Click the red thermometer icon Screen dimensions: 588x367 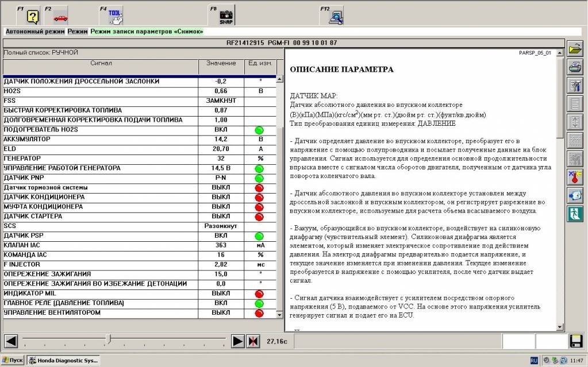click(575, 177)
